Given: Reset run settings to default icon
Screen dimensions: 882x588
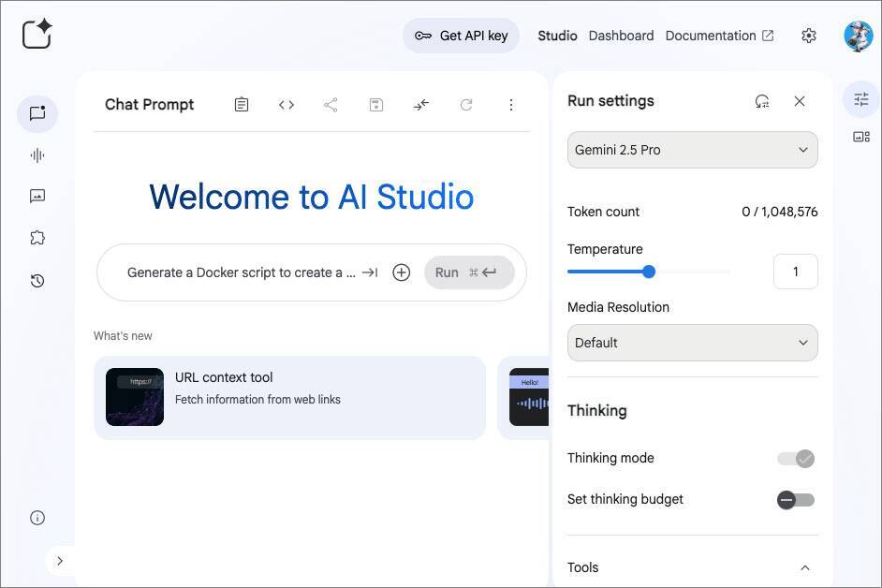Looking at the screenshot, I should click(x=762, y=101).
